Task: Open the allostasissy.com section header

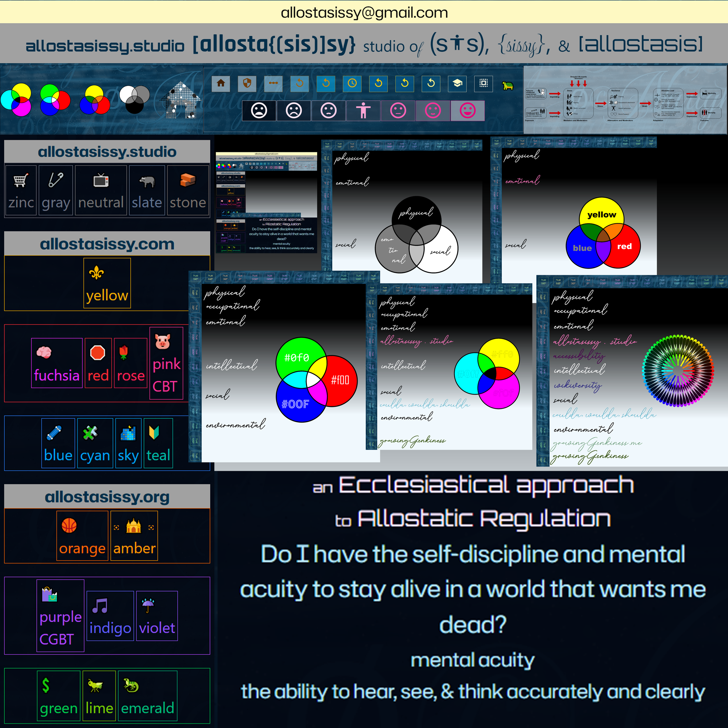Action: click(107, 244)
